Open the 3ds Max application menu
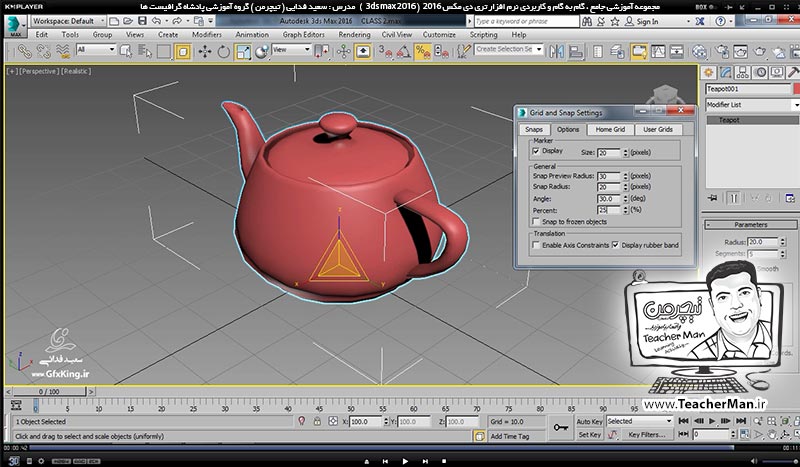Image resolution: width=800 pixels, height=467 pixels. pyautogui.click(x=15, y=26)
